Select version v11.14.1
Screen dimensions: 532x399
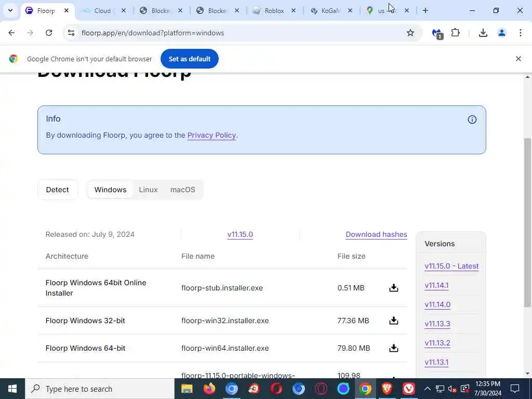click(436, 285)
